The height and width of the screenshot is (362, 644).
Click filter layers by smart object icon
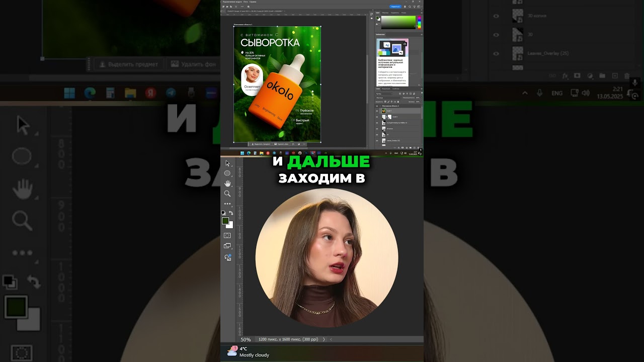(x=414, y=94)
